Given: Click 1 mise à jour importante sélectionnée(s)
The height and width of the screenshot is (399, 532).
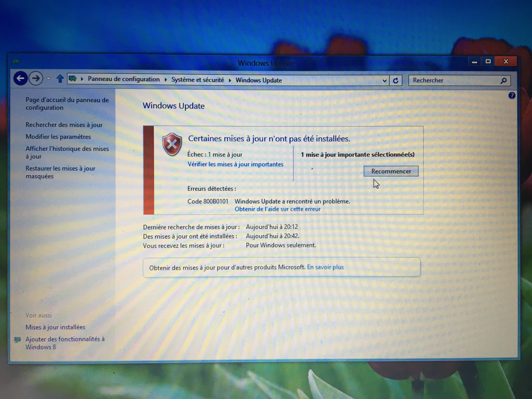Looking at the screenshot, I should [358, 154].
